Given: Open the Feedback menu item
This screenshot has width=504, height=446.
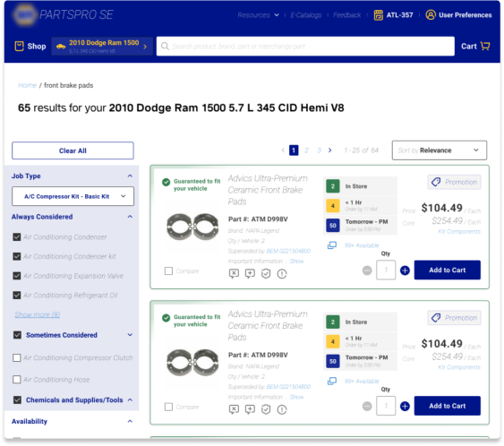Looking at the screenshot, I should tap(346, 15).
